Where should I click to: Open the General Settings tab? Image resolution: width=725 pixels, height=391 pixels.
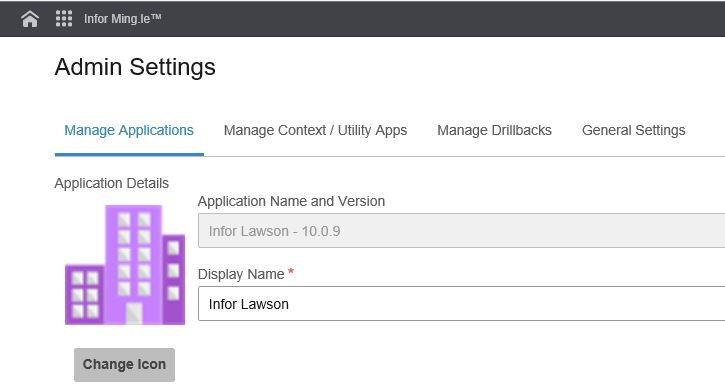[633, 130]
